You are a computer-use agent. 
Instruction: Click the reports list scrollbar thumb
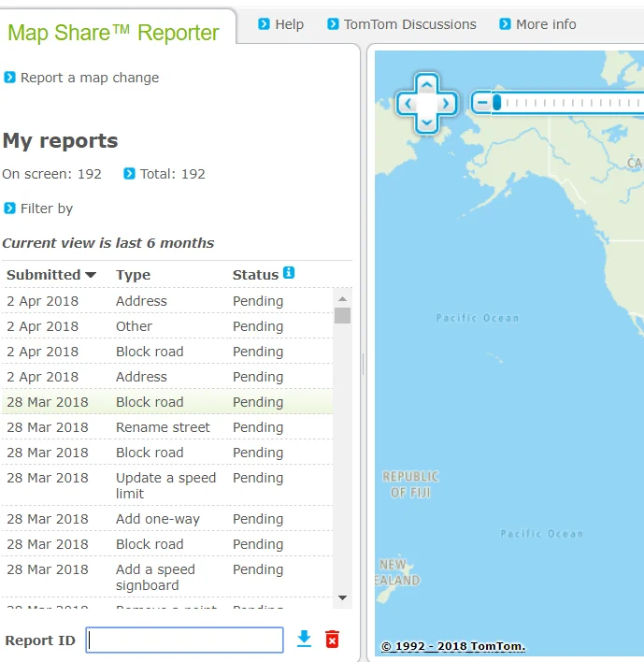pos(343,315)
